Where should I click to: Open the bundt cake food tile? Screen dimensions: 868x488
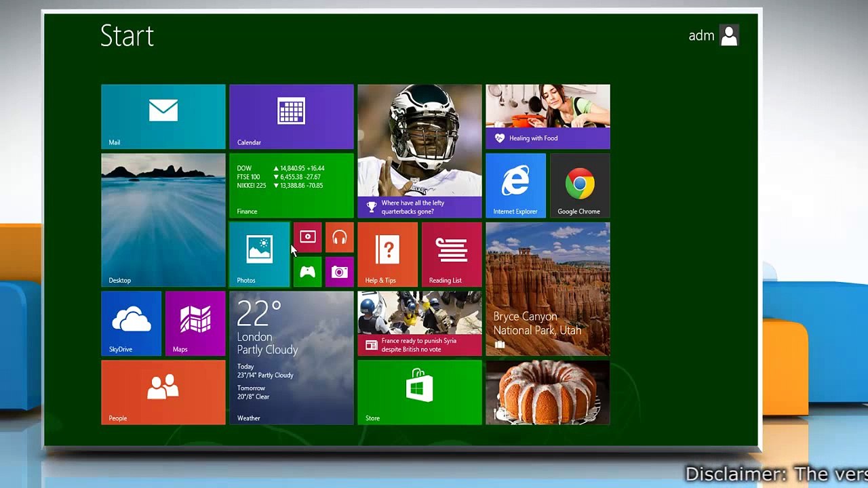pyautogui.click(x=547, y=392)
